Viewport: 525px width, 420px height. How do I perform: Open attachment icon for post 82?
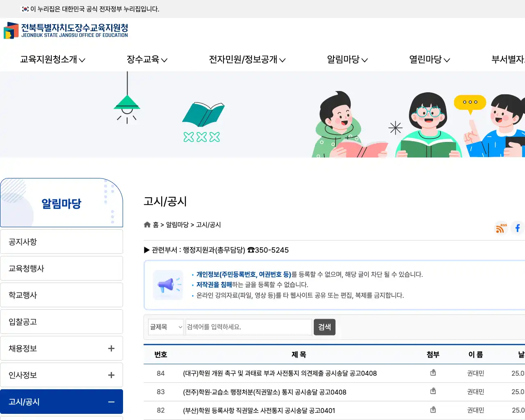433,410
